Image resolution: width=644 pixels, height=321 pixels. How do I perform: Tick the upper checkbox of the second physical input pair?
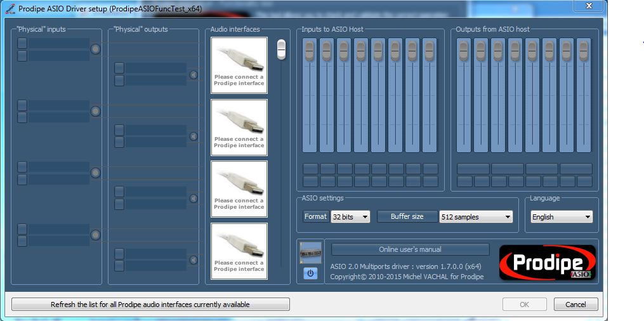[22, 105]
